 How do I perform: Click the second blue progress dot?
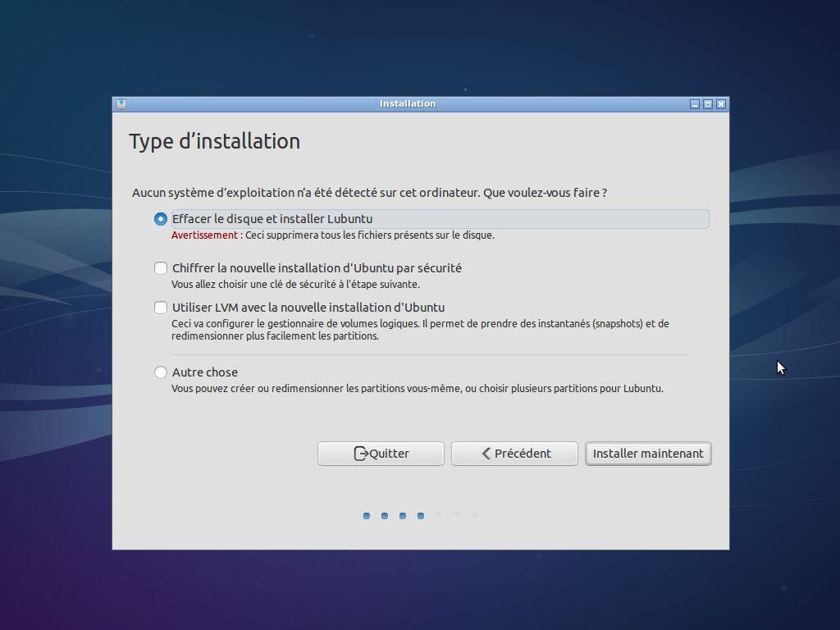click(385, 516)
